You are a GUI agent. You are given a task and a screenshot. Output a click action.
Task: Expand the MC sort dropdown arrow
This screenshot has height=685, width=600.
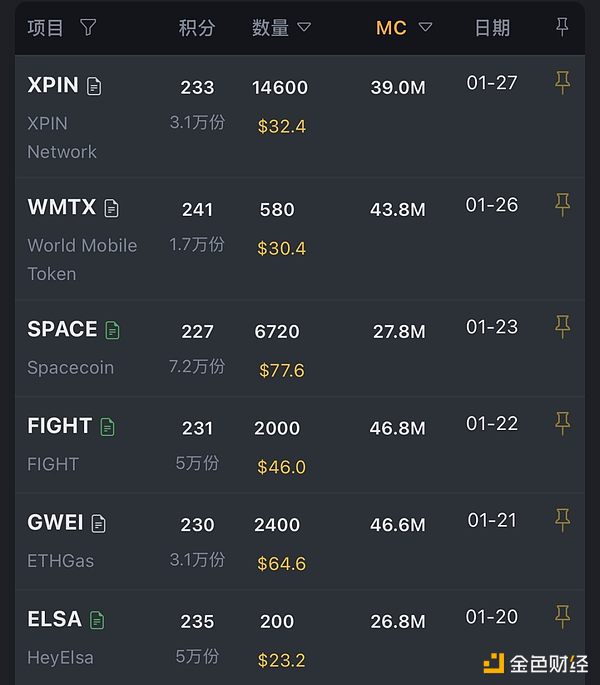pos(425,28)
